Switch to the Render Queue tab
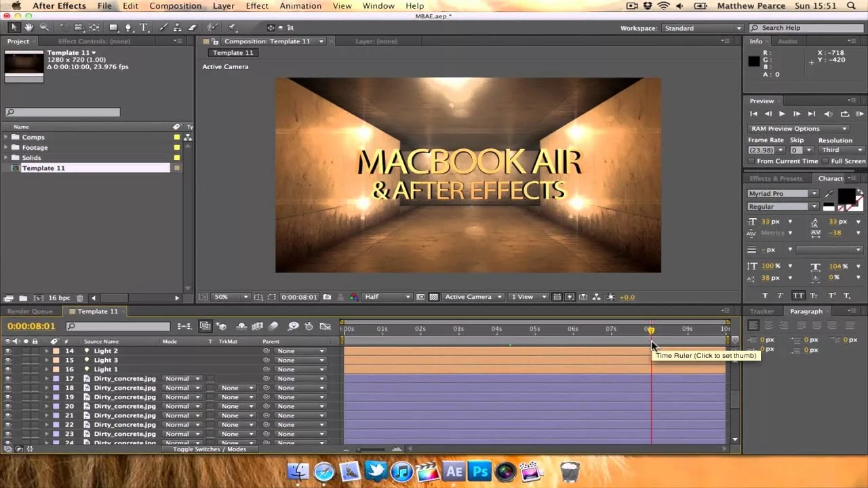This screenshot has width=868, height=488. (x=30, y=311)
